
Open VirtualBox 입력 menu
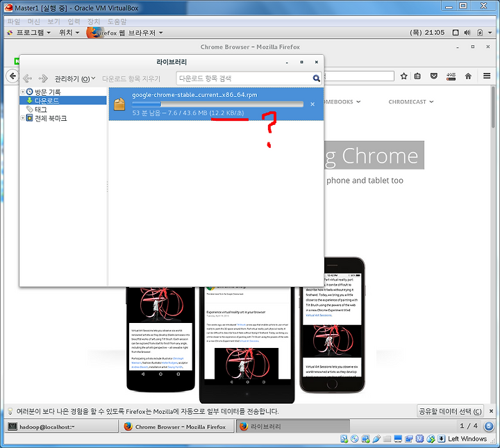74,22
